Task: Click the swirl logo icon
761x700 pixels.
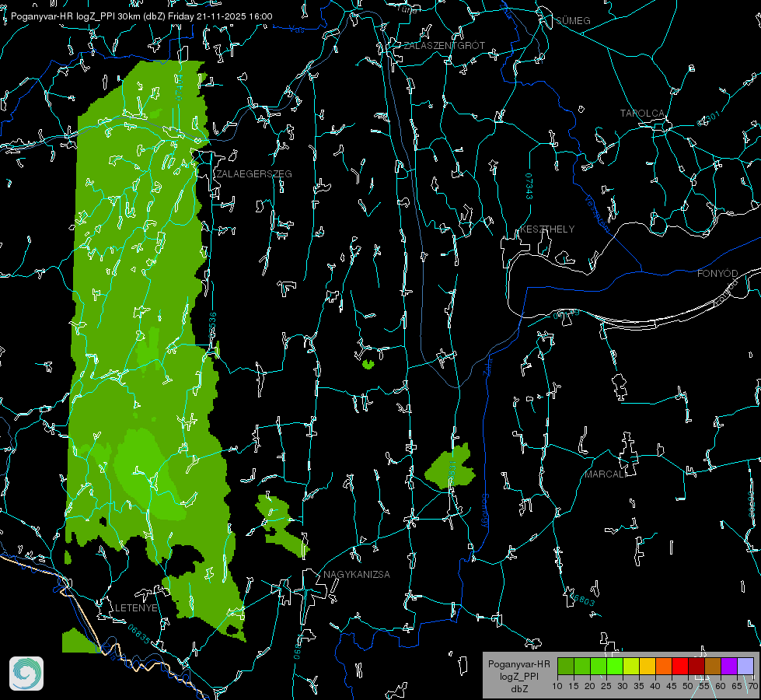Action: tap(26, 674)
